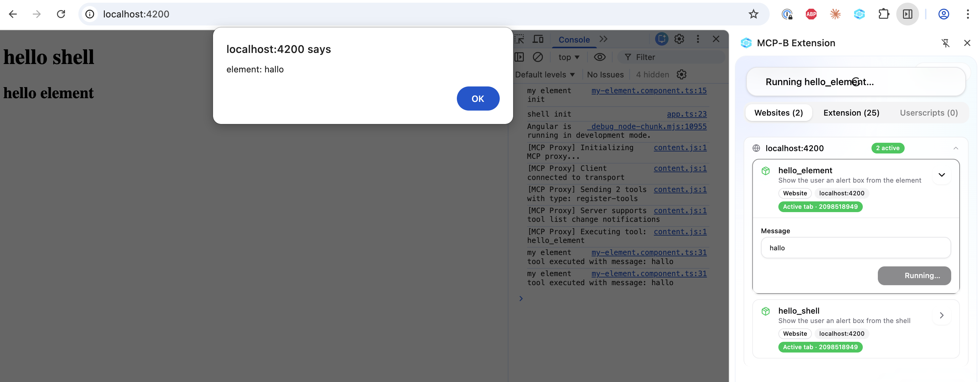Expand the hello_element tool card chevron

942,175
